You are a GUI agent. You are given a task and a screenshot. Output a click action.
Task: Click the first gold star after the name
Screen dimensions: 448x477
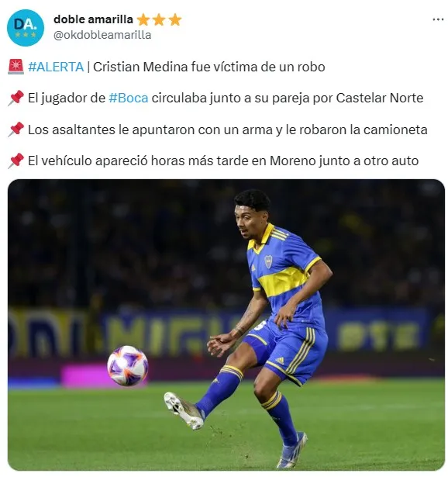click(x=143, y=20)
